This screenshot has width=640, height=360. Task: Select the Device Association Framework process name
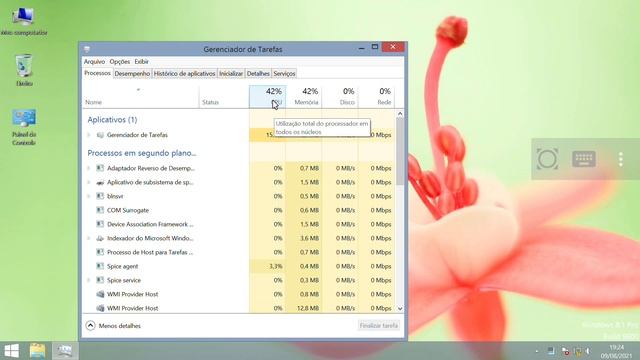pyautogui.click(x=150, y=224)
